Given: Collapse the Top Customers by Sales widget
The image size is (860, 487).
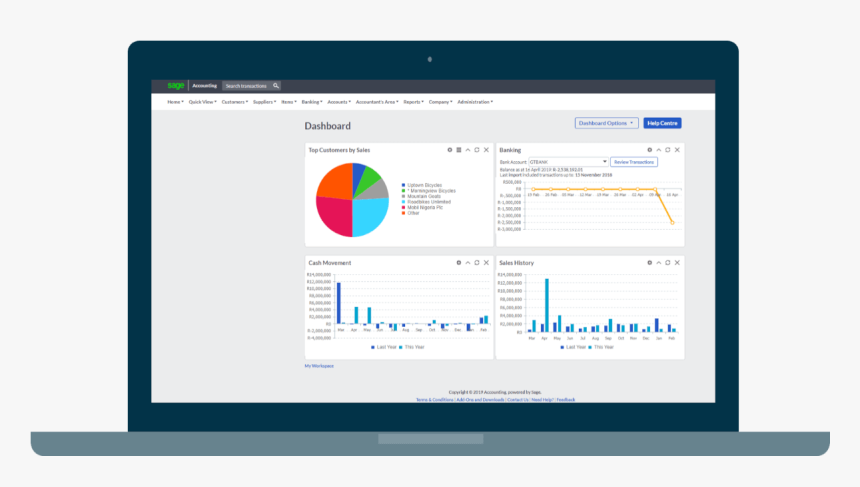Looking at the screenshot, I should tap(468, 150).
